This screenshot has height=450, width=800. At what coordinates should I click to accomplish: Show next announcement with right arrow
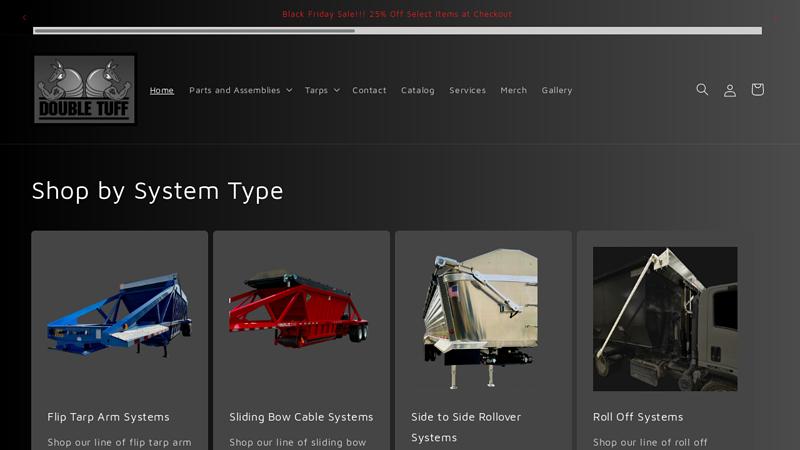(775, 17)
